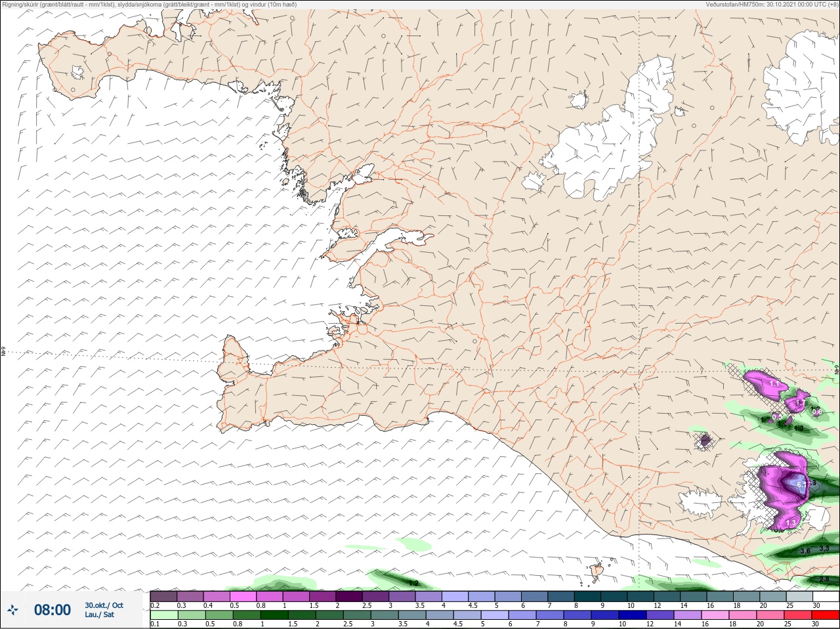Click the 3.6 value in the green band
This screenshot has height=629, width=840.
click(806, 551)
